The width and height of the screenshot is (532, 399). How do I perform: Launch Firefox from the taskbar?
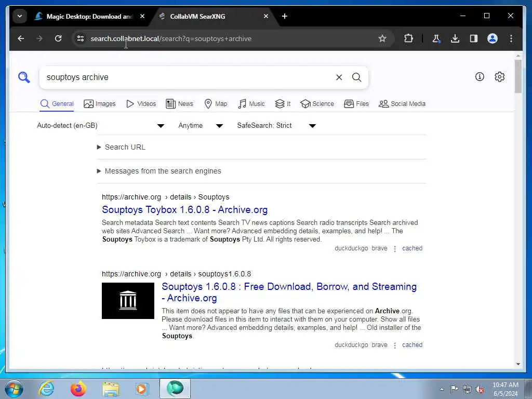pos(78,389)
